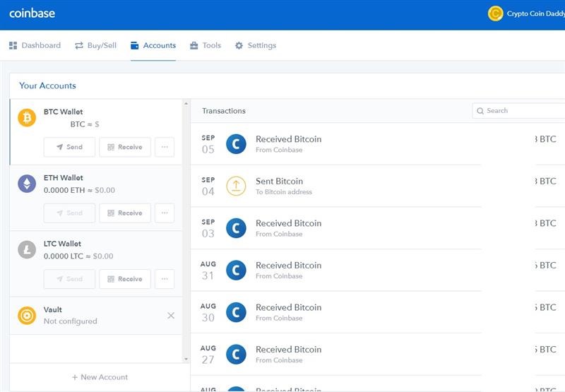This screenshot has width=565, height=392.
Task: Send from the BTC Wallet
Action: click(x=69, y=147)
